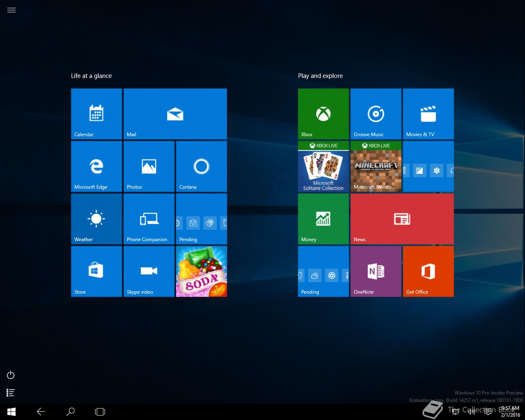Open Microsoft Solitaire Collection tile

point(324,167)
